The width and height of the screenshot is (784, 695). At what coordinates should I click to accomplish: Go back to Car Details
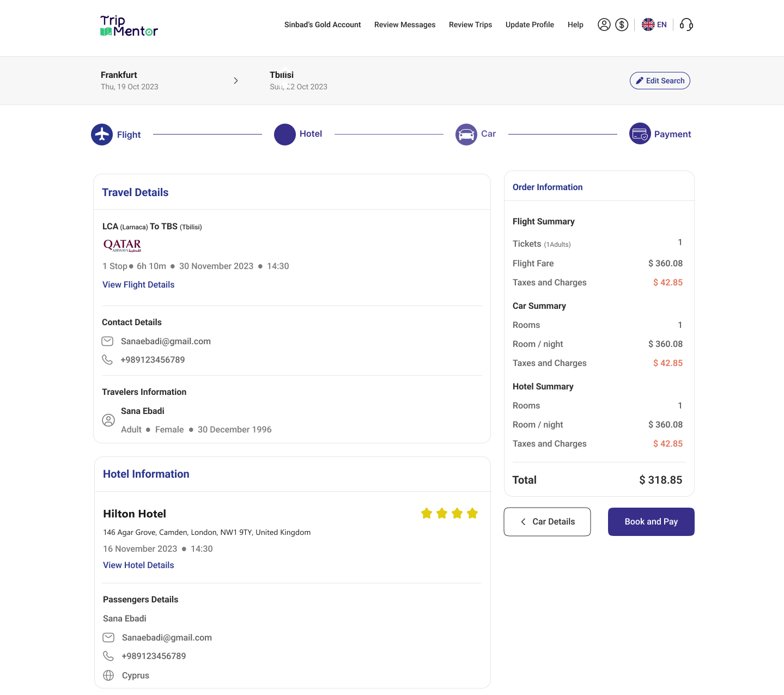547,522
